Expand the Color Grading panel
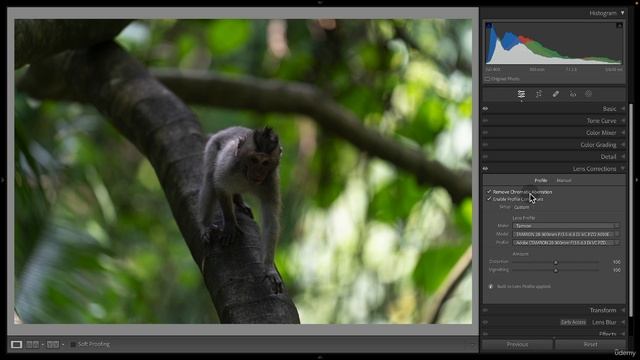Viewport: 640px width, 360px height. tap(623, 144)
